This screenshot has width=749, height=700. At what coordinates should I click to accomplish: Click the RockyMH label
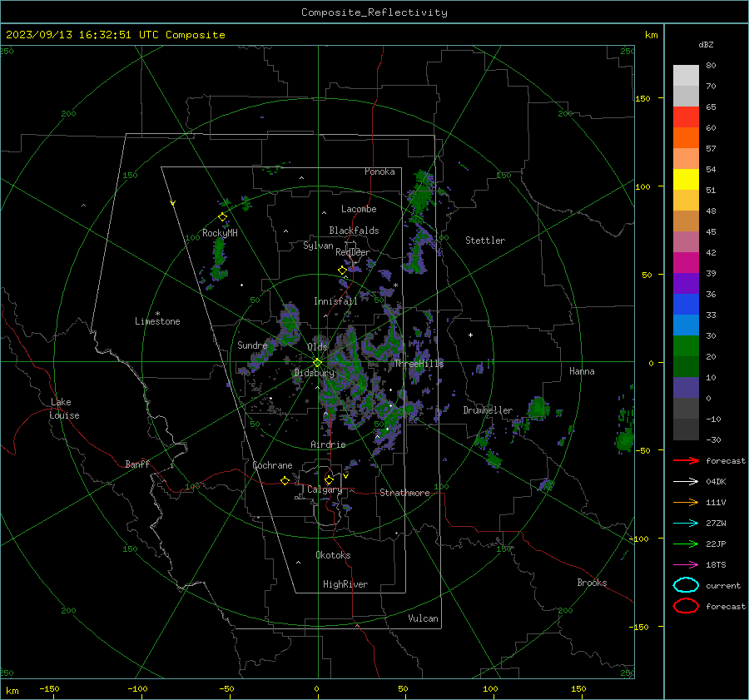pos(220,233)
